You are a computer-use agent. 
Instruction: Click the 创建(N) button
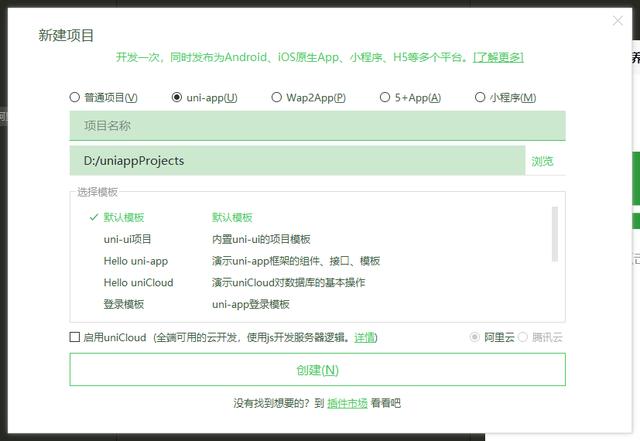pos(317,370)
